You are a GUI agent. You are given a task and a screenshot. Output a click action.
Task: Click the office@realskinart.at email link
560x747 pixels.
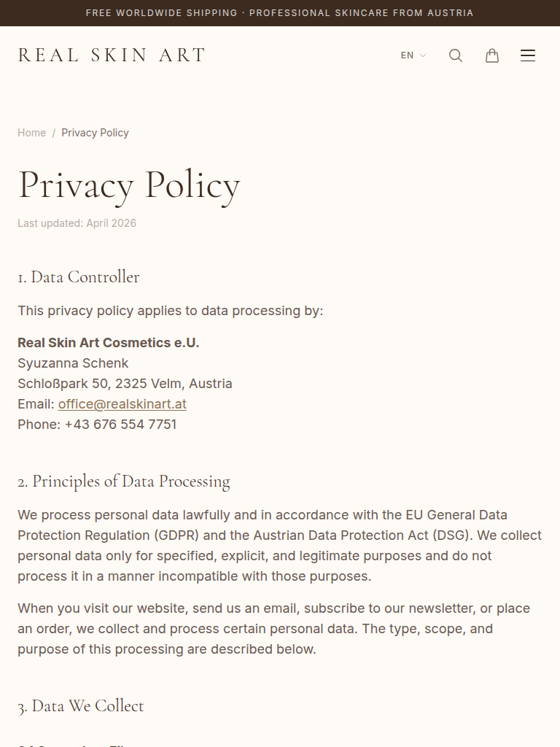122,404
